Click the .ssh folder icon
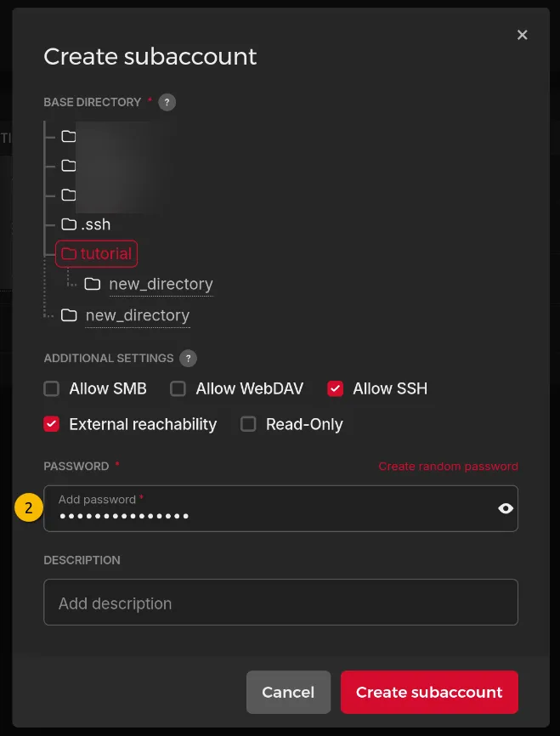 pyautogui.click(x=69, y=224)
